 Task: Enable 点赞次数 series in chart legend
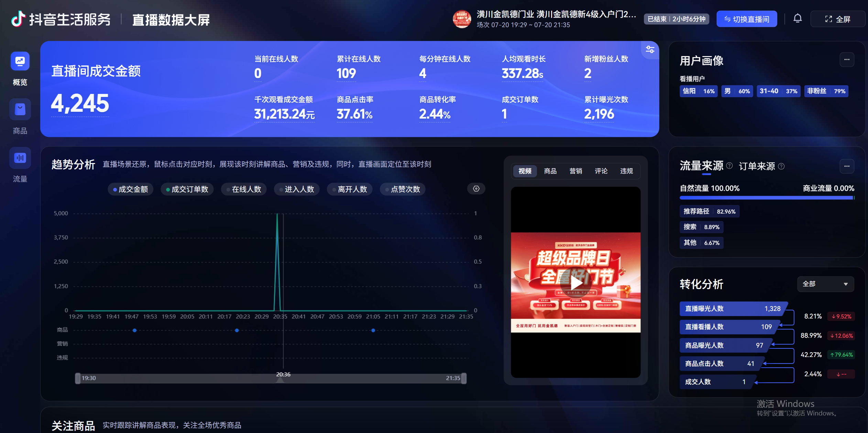point(403,189)
